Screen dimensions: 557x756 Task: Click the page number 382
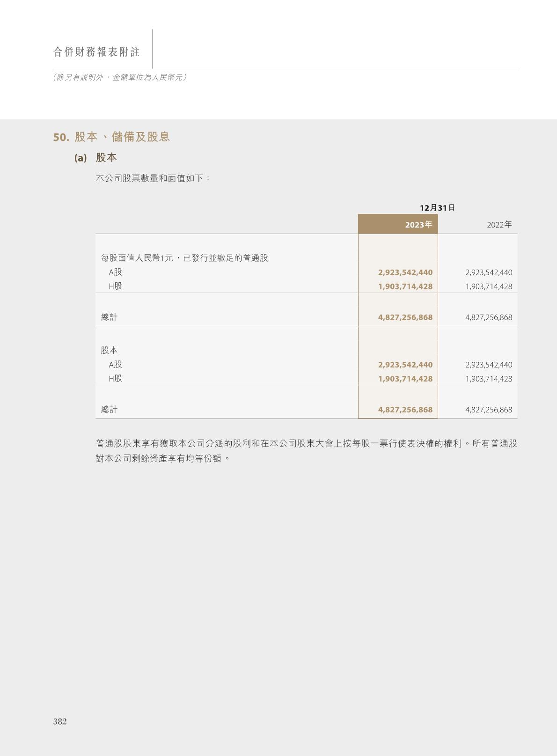pos(60,721)
